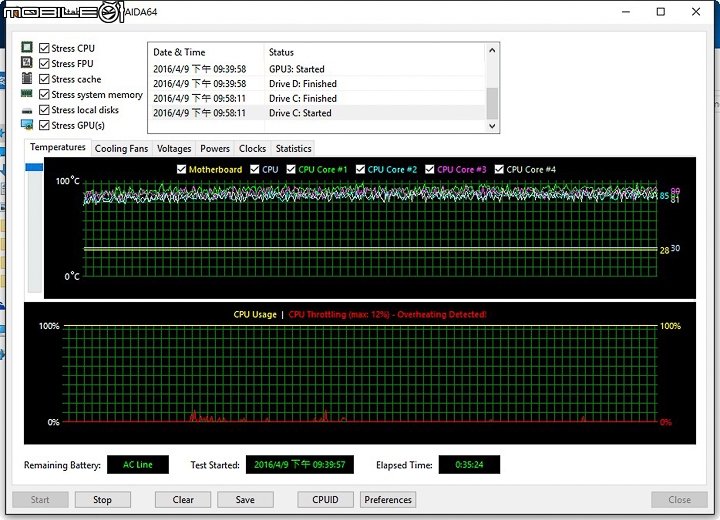Select the 'Drive C: Finished' log row
Image resolution: width=720 pixels, height=520 pixels.
click(316, 98)
